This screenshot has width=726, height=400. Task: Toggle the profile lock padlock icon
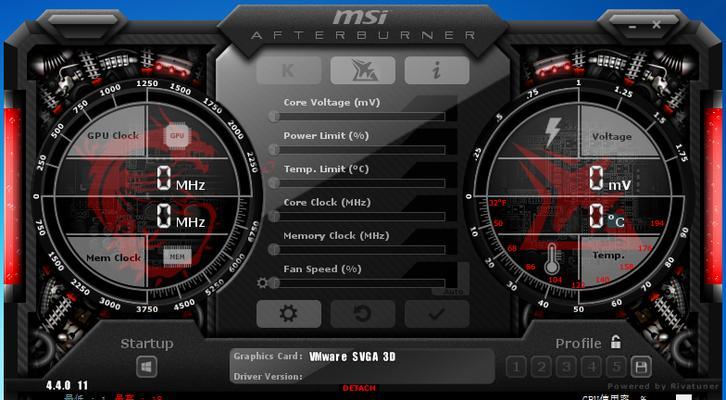(615, 342)
